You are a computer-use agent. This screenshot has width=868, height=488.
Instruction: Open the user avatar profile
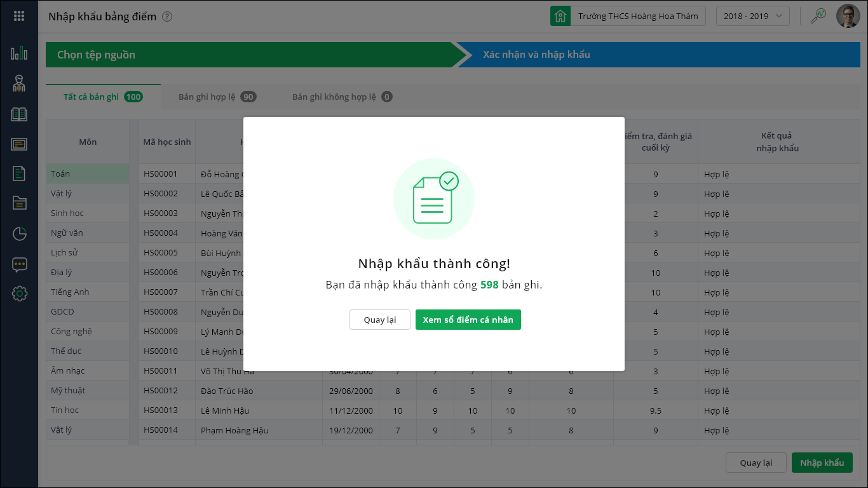point(848,17)
